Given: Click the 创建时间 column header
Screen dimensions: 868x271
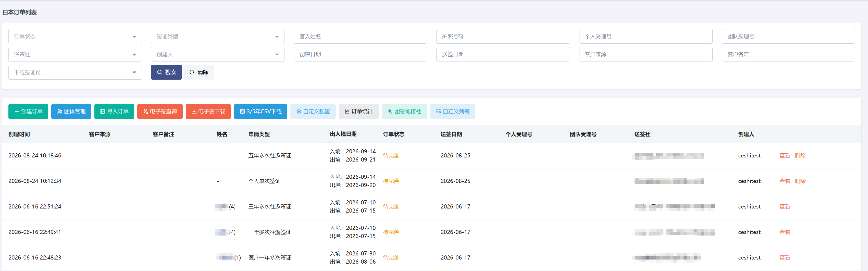Looking at the screenshot, I should coord(19,134).
